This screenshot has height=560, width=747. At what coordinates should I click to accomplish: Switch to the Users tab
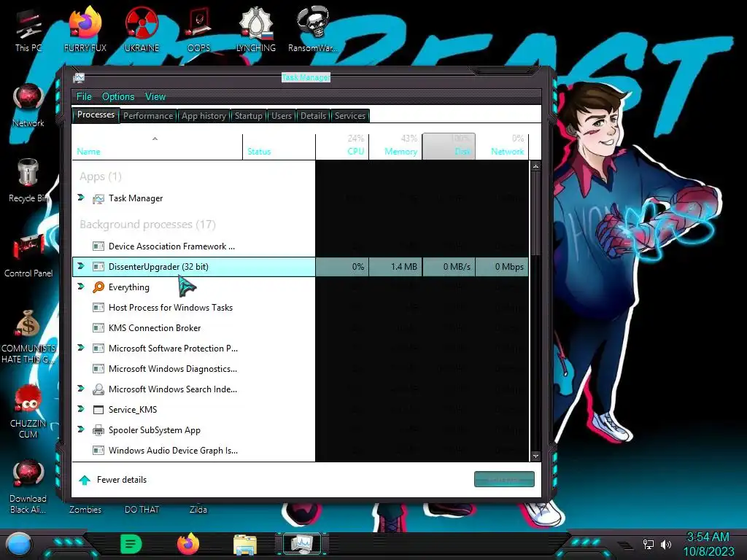tap(282, 116)
